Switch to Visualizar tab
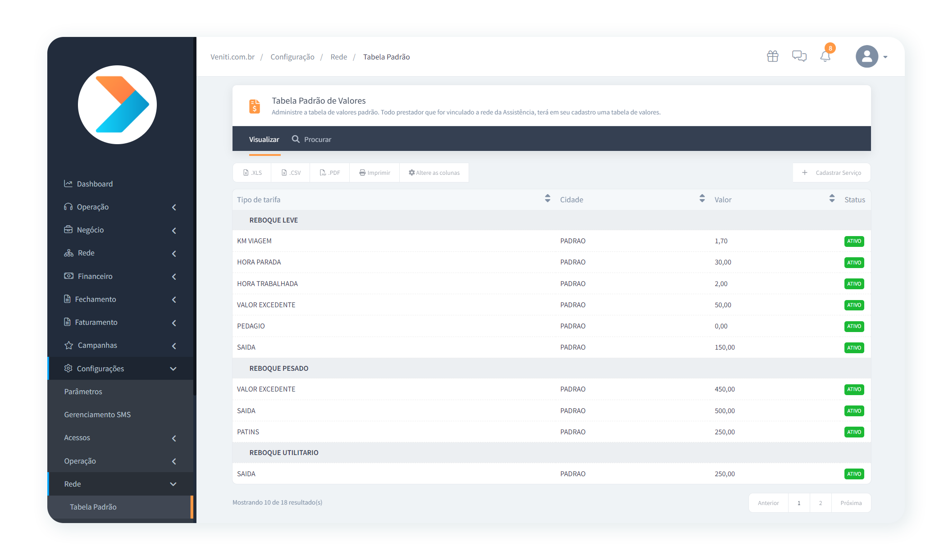944x560 pixels. [x=264, y=139]
